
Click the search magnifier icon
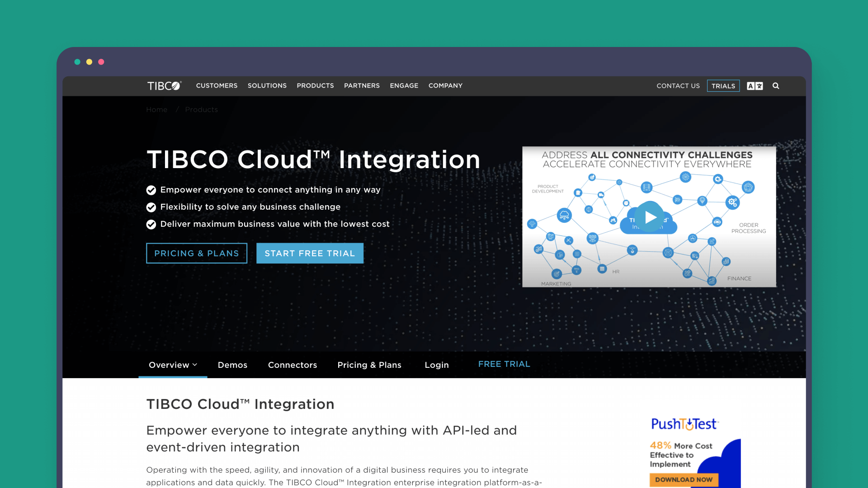pyautogui.click(x=775, y=86)
